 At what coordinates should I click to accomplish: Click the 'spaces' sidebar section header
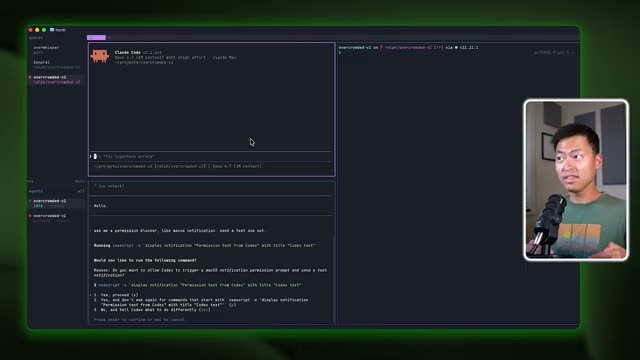point(36,38)
